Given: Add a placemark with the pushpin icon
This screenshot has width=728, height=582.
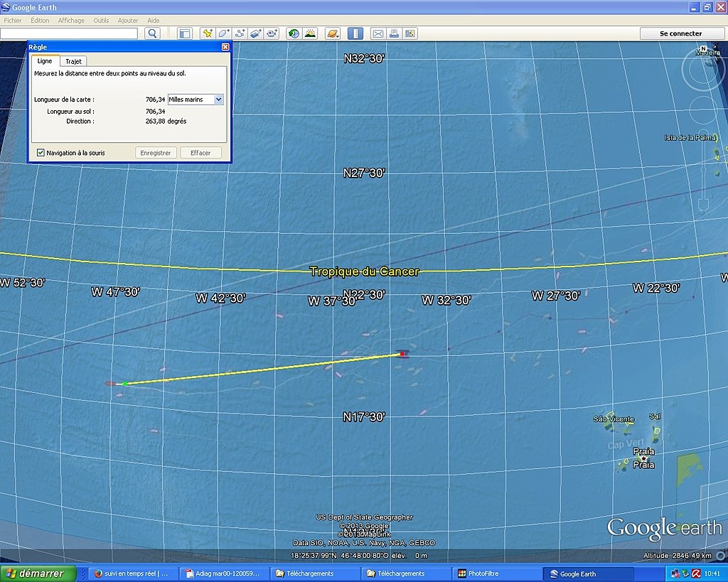Looking at the screenshot, I should pyautogui.click(x=208, y=33).
